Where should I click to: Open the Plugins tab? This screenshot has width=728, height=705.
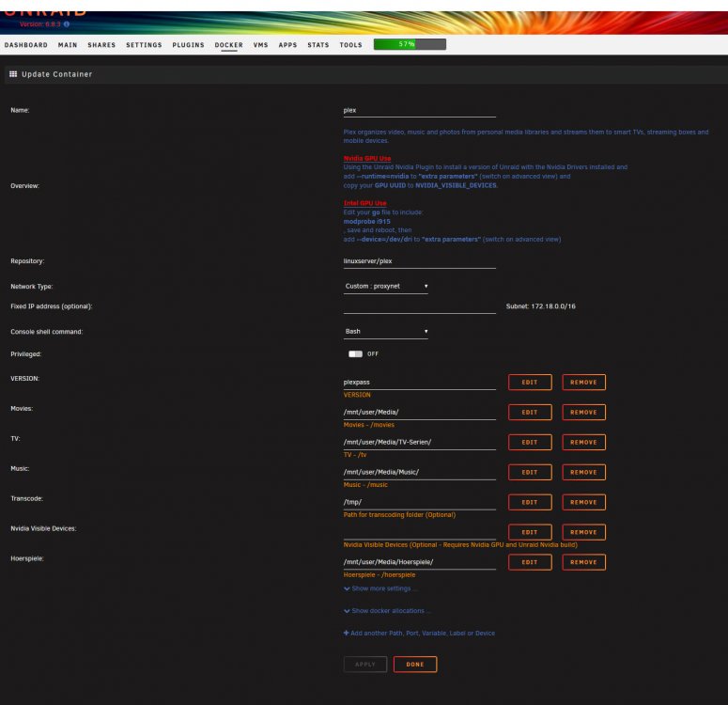coord(188,45)
